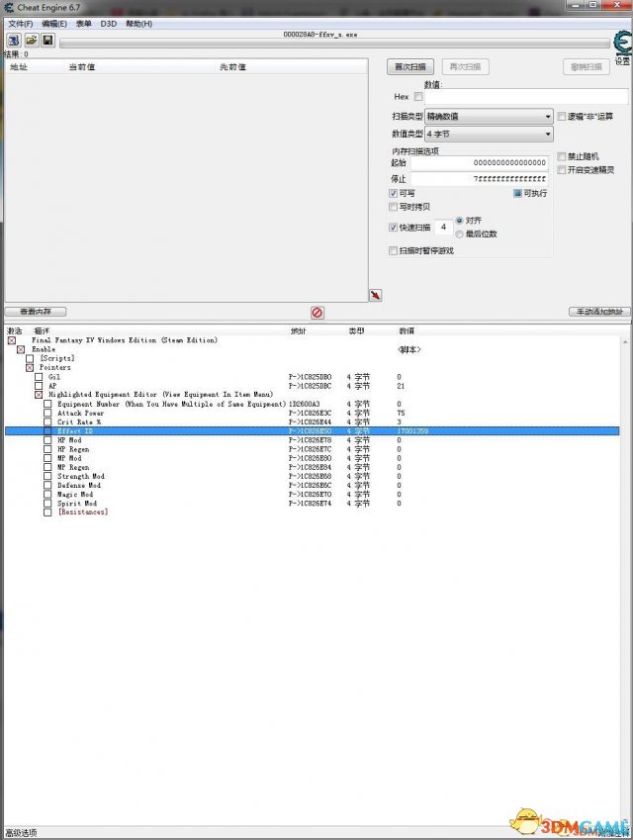The image size is (633, 840).
Task: Click the 地址 column header
Action: (x=19, y=67)
